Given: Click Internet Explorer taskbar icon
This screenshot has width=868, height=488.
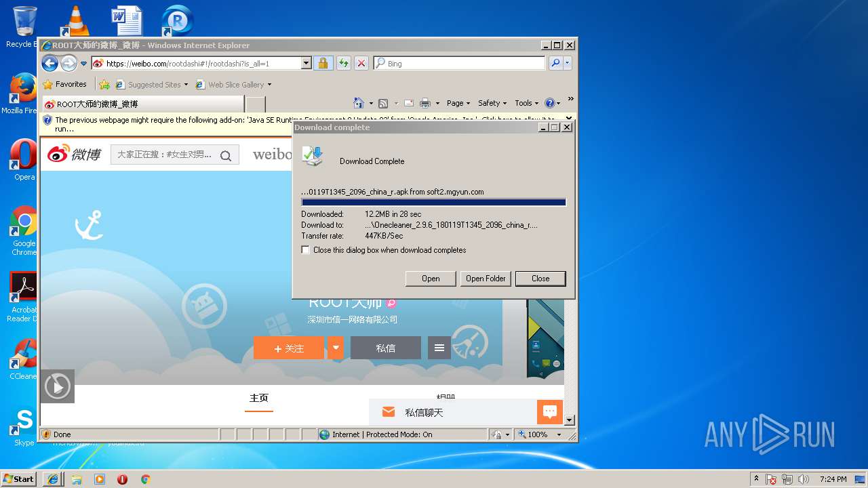Looking at the screenshot, I should [x=53, y=479].
